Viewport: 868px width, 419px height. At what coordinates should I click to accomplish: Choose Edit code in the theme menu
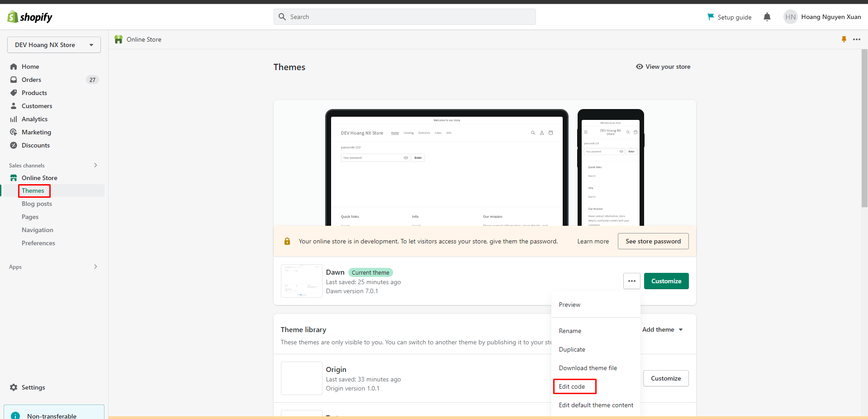[x=596, y=386]
